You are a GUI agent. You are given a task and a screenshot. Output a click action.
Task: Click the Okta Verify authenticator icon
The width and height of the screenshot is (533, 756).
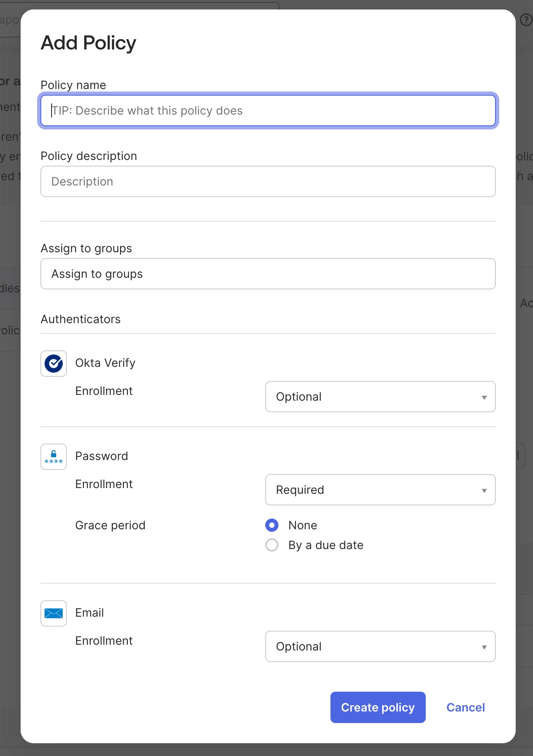(x=54, y=364)
